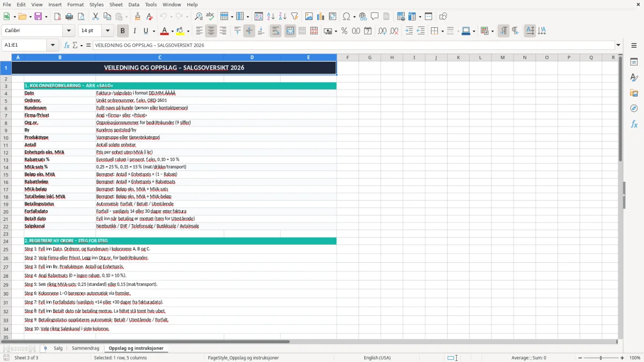Viewport: 644px width, 362px height.
Task: Toggle Bold formatting
Action: click(123, 31)
